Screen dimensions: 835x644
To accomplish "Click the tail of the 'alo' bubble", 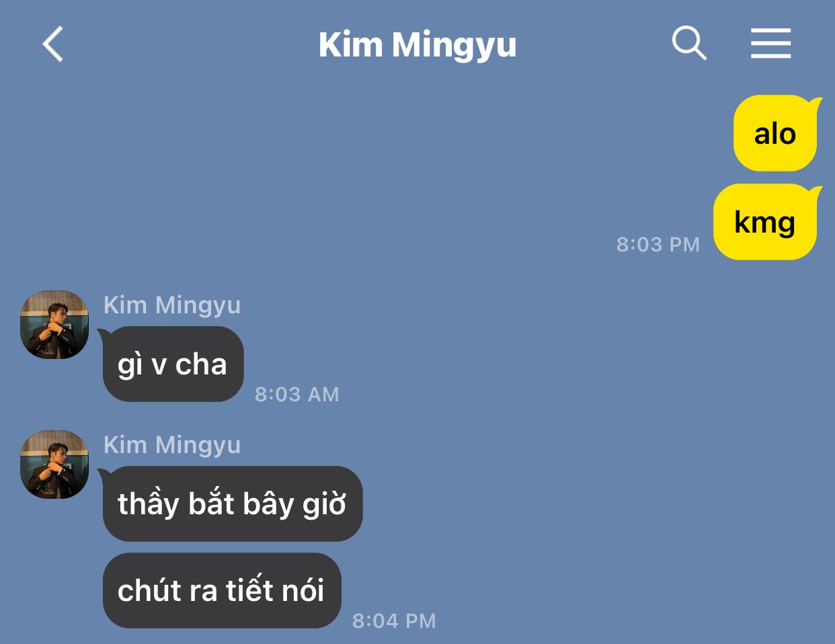I will coord(815,104).
